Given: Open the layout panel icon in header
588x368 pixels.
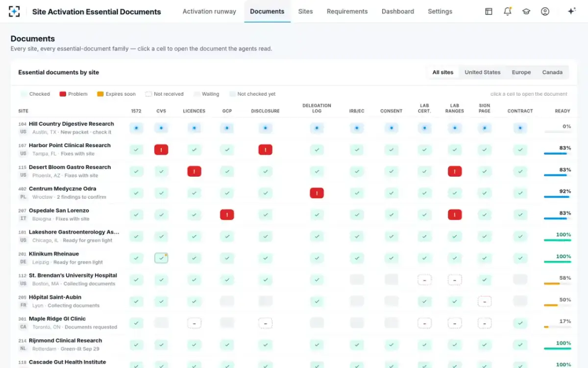Looking at the screenshot, I should [x=489, y=11].
